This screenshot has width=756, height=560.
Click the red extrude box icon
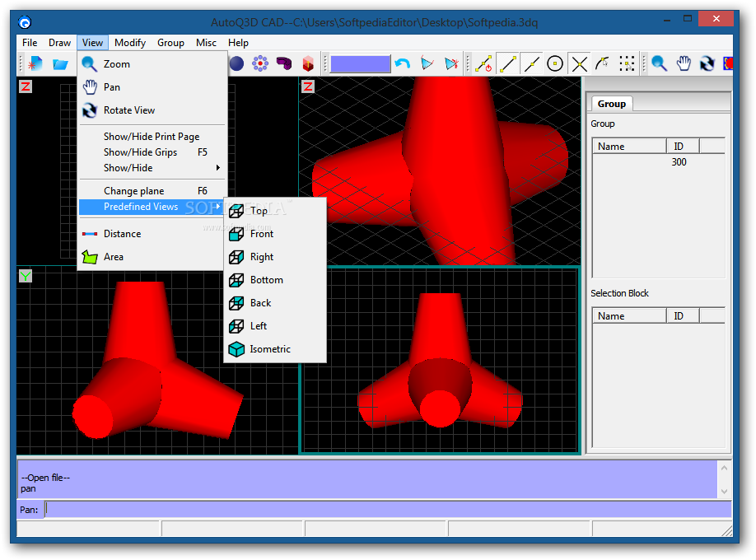click(308, 63)
